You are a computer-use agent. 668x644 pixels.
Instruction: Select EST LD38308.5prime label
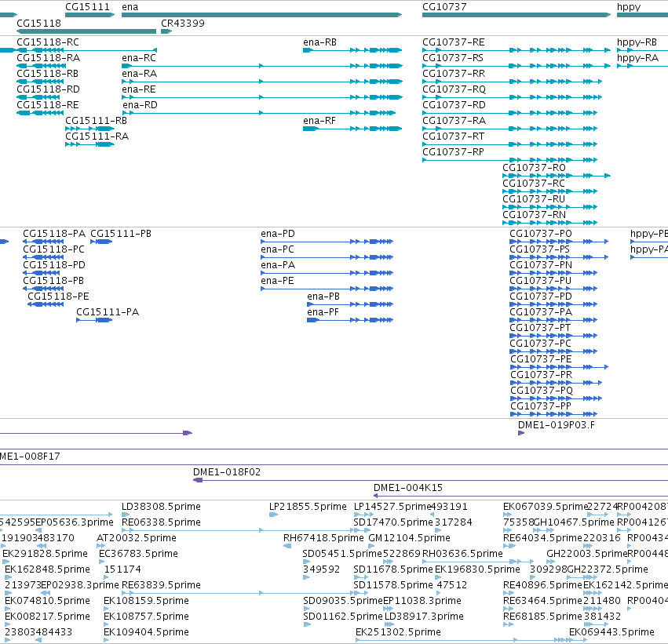161,507
